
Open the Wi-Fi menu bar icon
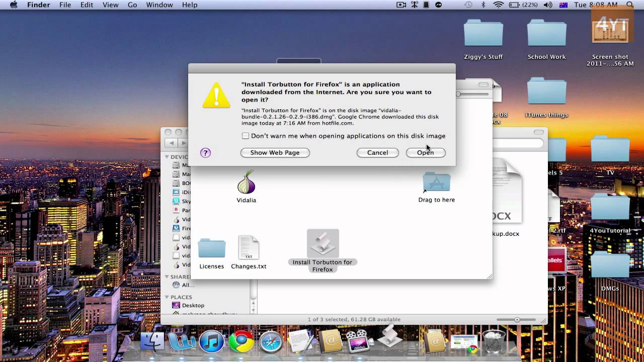(499, 5)
